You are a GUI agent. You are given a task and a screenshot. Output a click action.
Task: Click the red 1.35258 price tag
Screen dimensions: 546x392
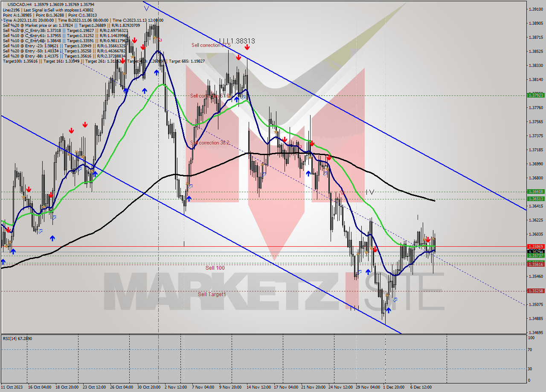536,291
